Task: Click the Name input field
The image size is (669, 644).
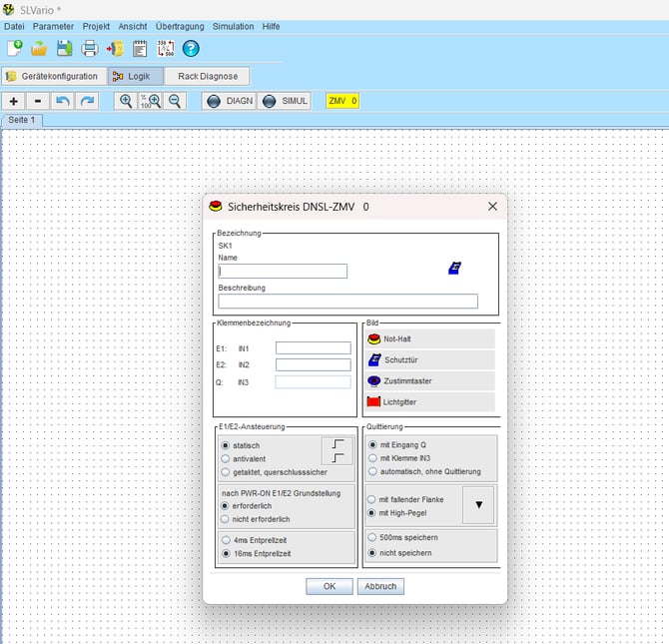Action: click(283, 271)
